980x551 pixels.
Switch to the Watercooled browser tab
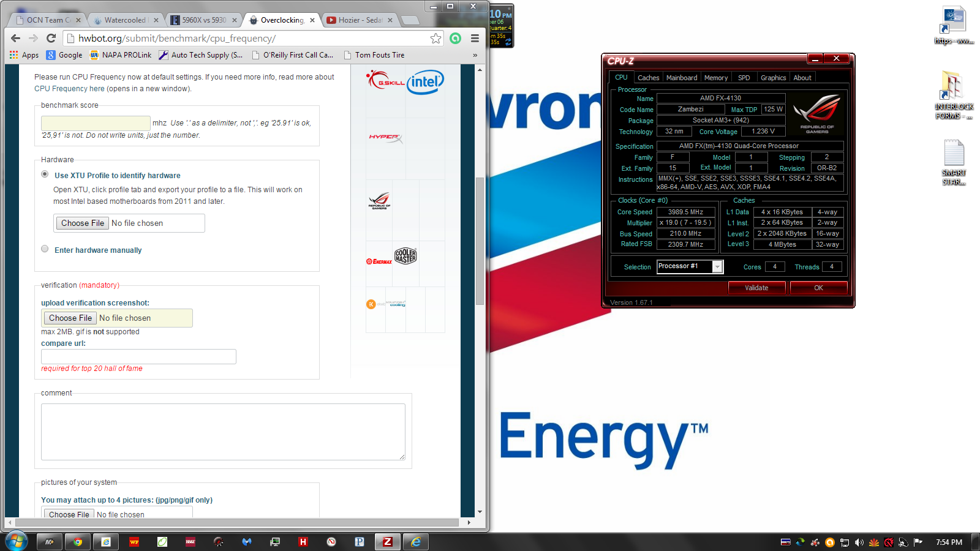point(124,20)
